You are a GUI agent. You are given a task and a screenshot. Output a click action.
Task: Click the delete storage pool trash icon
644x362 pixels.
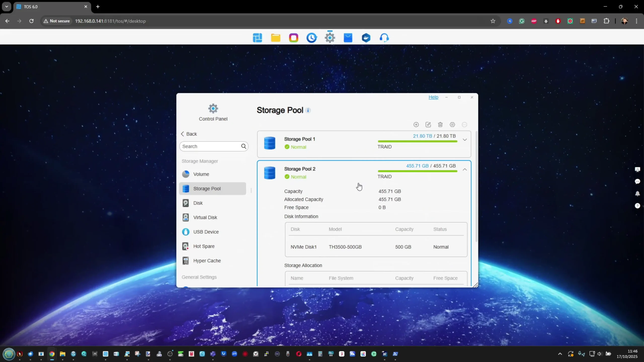point(440,125)
